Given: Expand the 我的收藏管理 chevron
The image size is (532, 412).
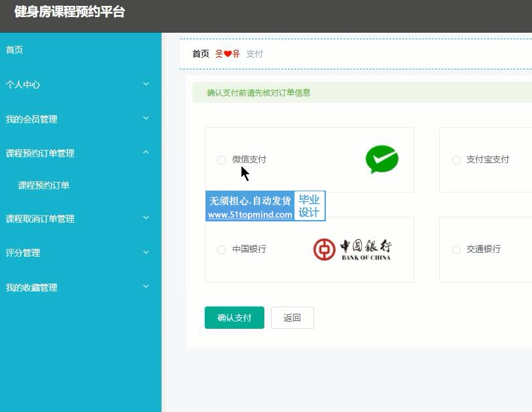Looking at the screenshot, I should tap(146, 286).
